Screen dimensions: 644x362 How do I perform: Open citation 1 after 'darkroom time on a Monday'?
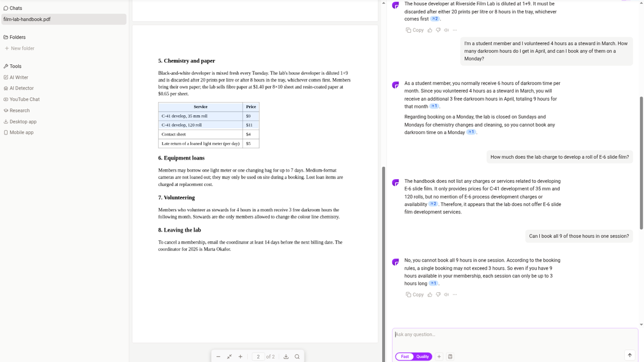click(x=471, y=132)
